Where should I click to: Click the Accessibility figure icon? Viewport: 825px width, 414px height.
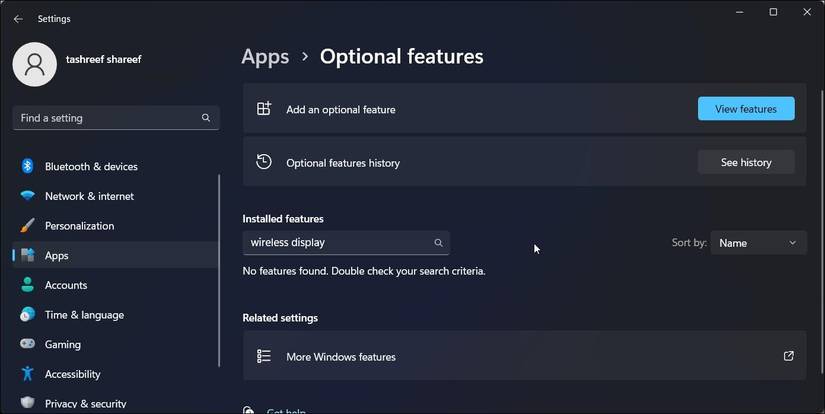point(27,374)
